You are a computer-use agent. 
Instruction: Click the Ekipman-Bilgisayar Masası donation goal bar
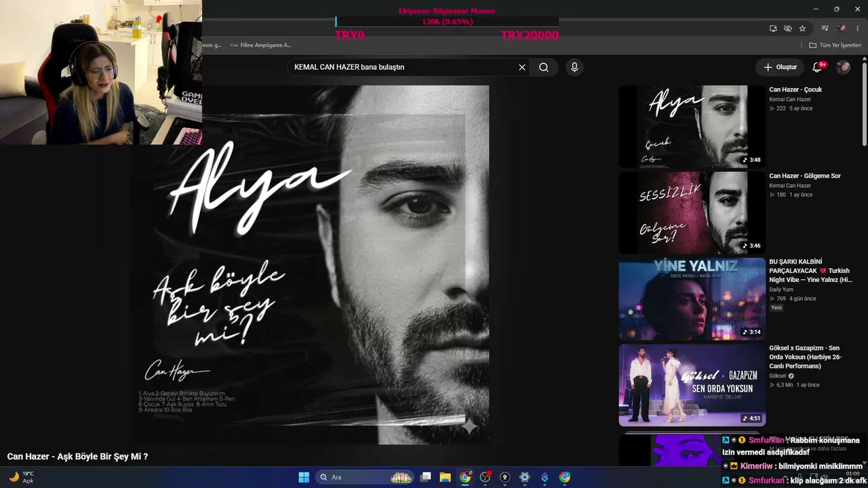click(x=447, y=22)
